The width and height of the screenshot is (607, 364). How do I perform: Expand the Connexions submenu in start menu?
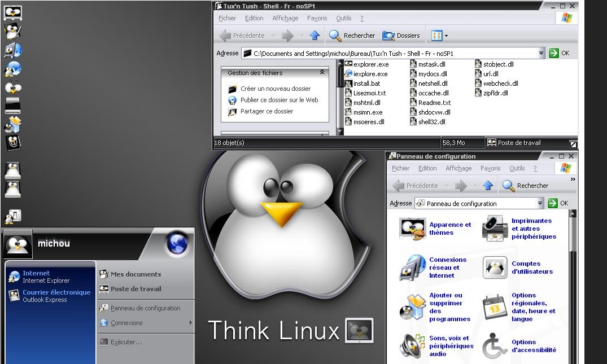(146, 323)
